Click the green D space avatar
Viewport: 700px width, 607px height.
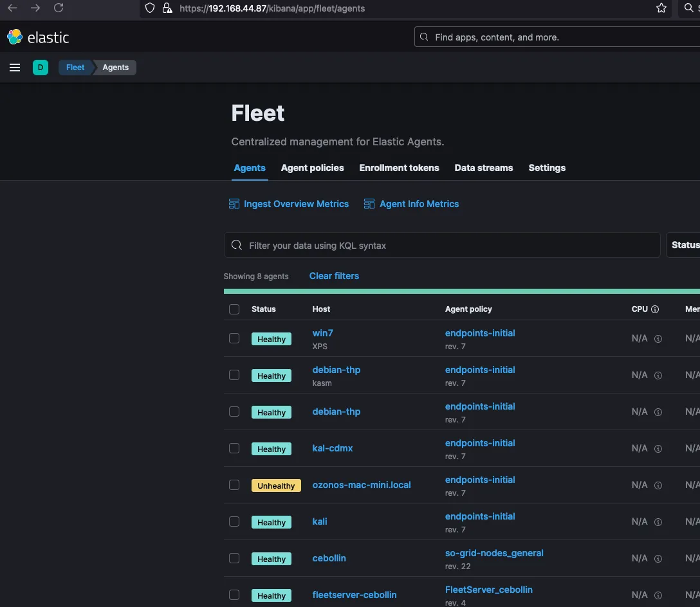pyautogui.click(x=41, y=68)
